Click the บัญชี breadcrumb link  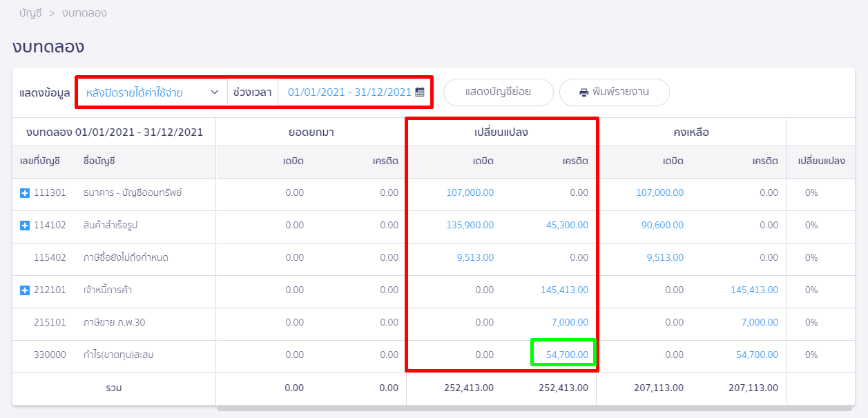pos(31,13)
